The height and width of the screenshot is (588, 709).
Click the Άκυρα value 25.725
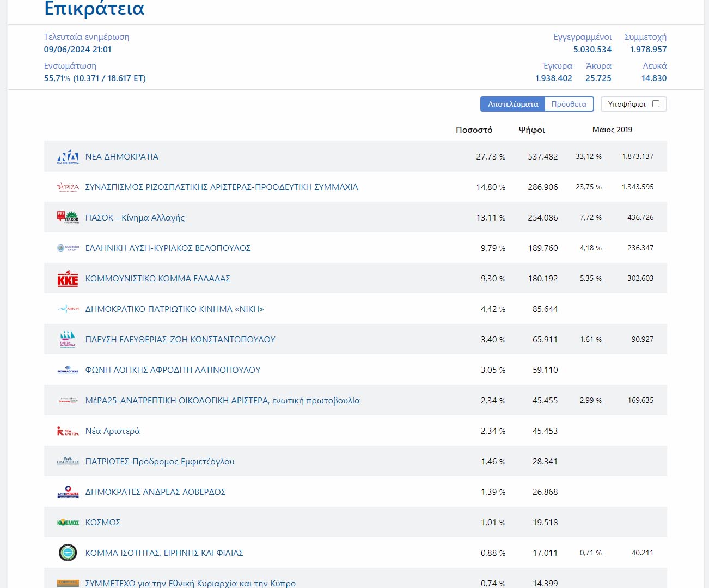[x=598, y=78]
